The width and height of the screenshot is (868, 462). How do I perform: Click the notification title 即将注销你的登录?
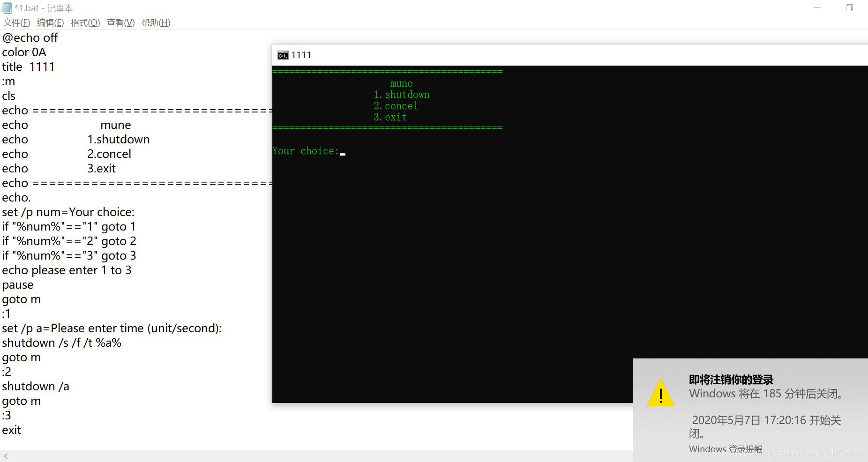(x=731, y=380)
